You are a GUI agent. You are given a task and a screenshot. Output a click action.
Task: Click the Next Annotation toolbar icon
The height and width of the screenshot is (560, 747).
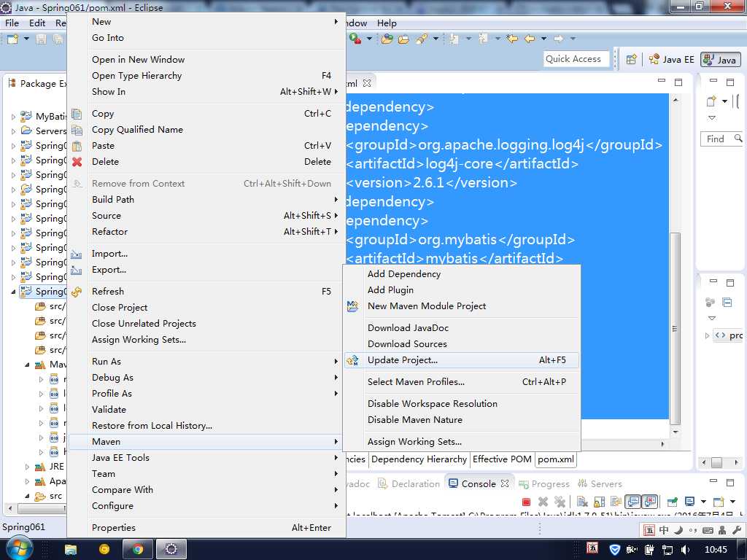(x=454, y=39)
